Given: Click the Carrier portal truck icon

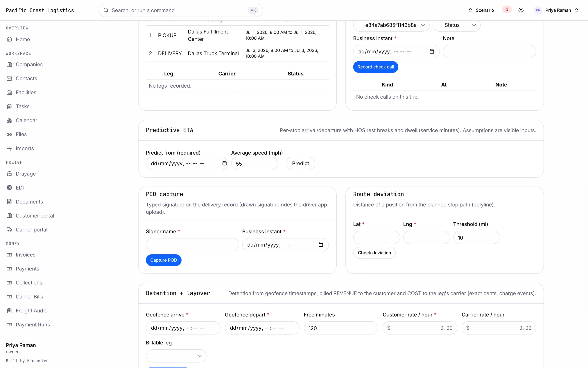Looking at the screenshot, I should [9, 230].
